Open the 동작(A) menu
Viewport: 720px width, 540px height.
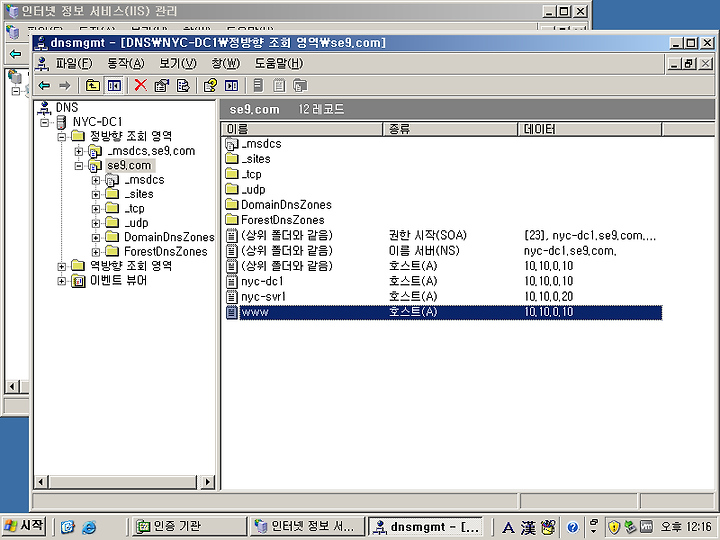click(125, 63)
